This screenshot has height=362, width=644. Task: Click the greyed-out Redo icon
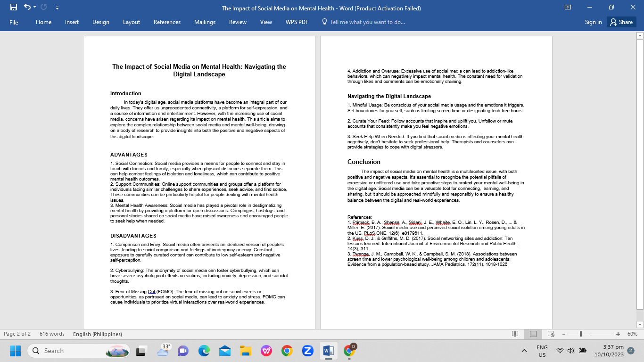click(44, 8)
